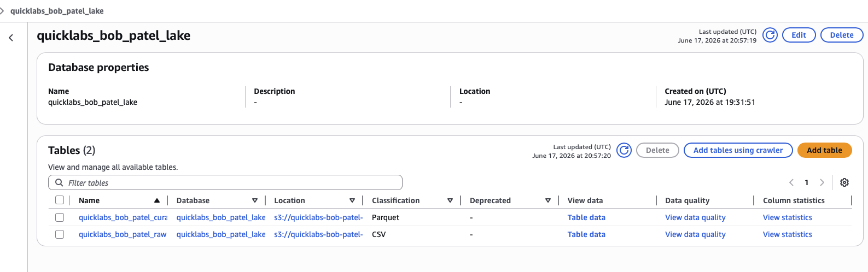Click the Created on date June 17, 2026 at 19:31:51
Image resolution: width=868 pixels, height=272 pixels.
[710, 102]
